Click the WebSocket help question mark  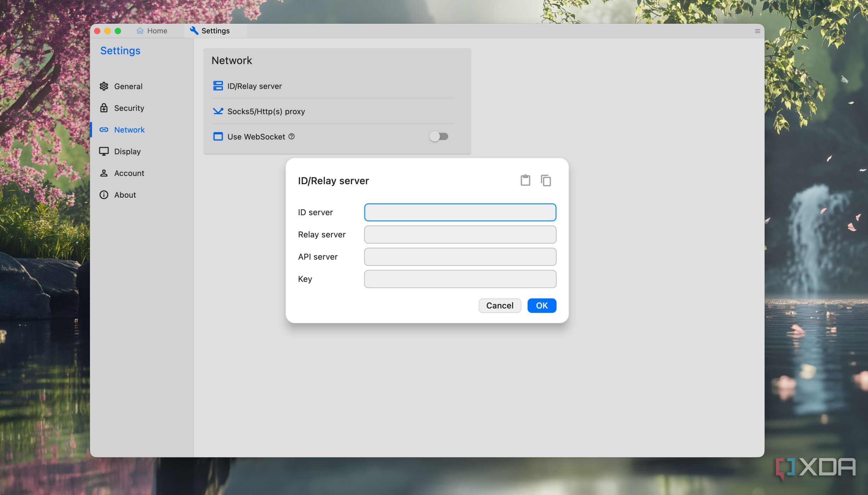coord(291,136)
